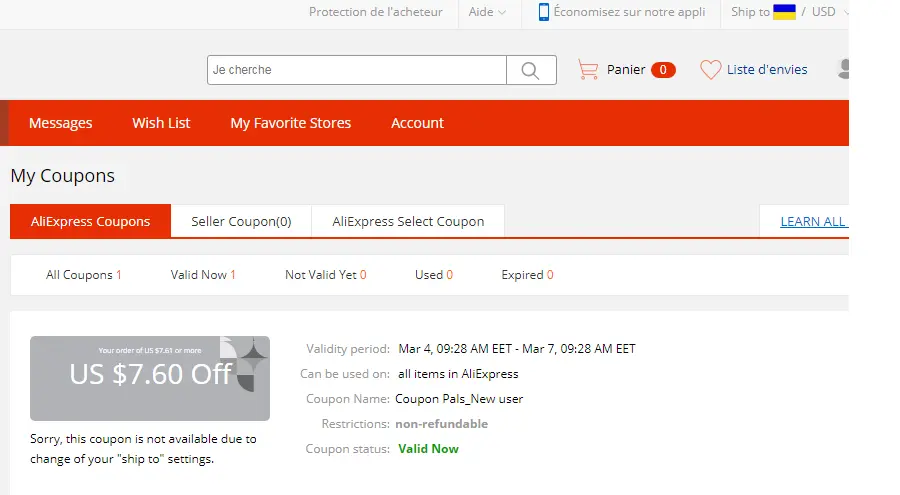Open Account in the navigation bar
This screenshot has height=495, width=900.
point(417,123)
